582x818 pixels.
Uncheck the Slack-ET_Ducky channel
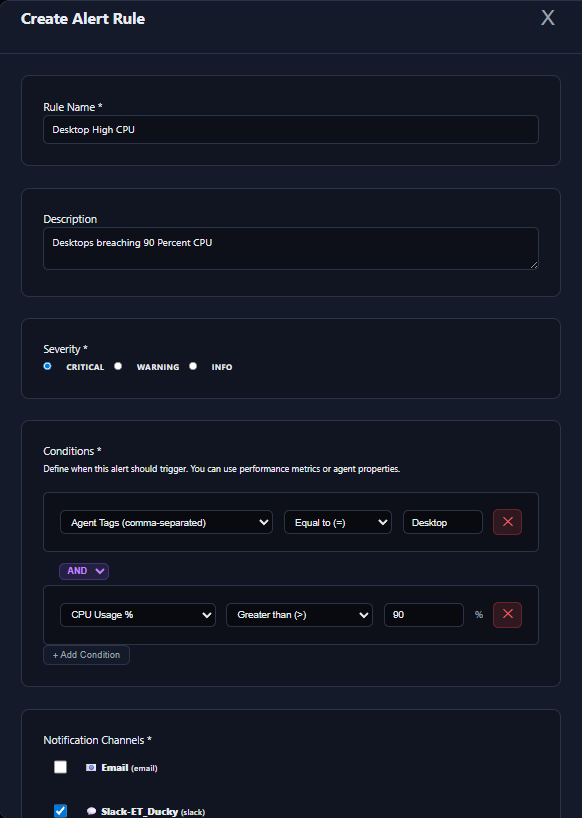(60, 810)
